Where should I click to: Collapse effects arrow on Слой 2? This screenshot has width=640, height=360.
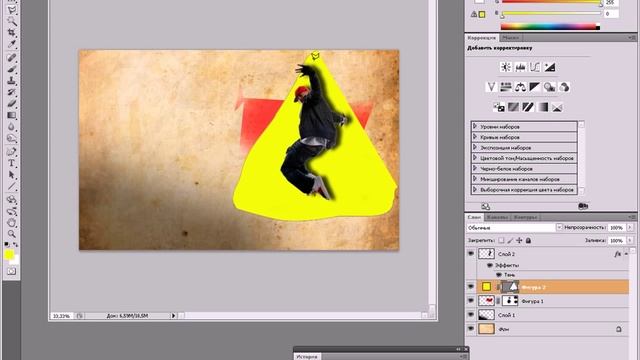[x=626, y=254]
